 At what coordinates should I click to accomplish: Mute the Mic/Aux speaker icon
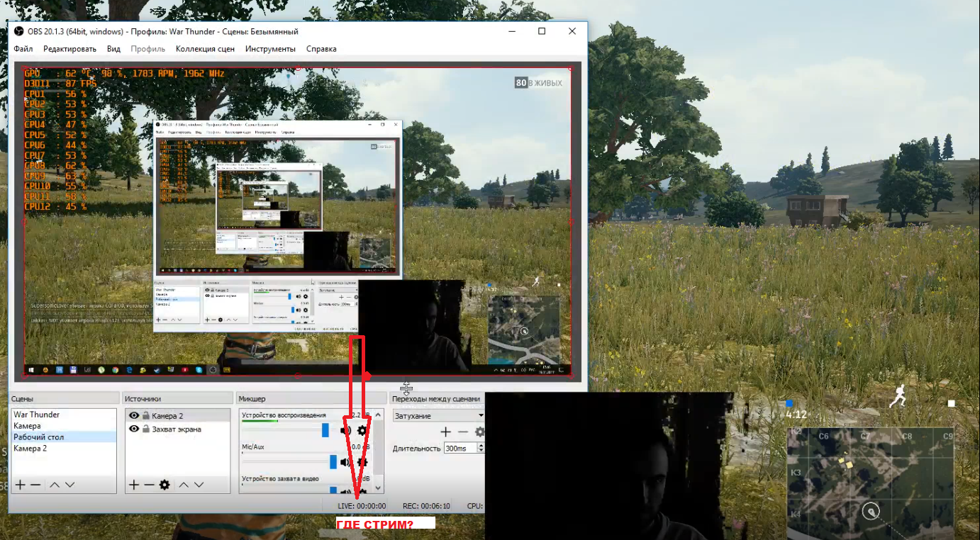(346, 462)
